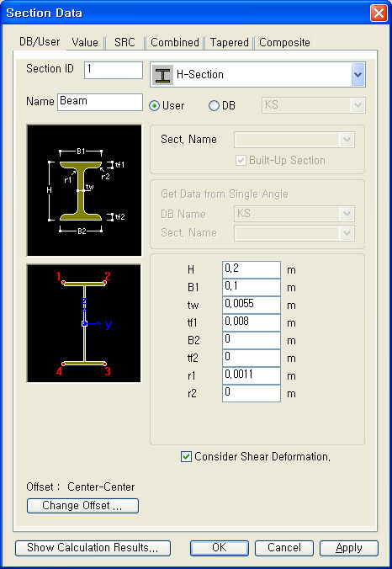Click the tw thickness input field
The height and width of the screenshot is (569, 392).
pyautogui.click(x=252, y=305)
